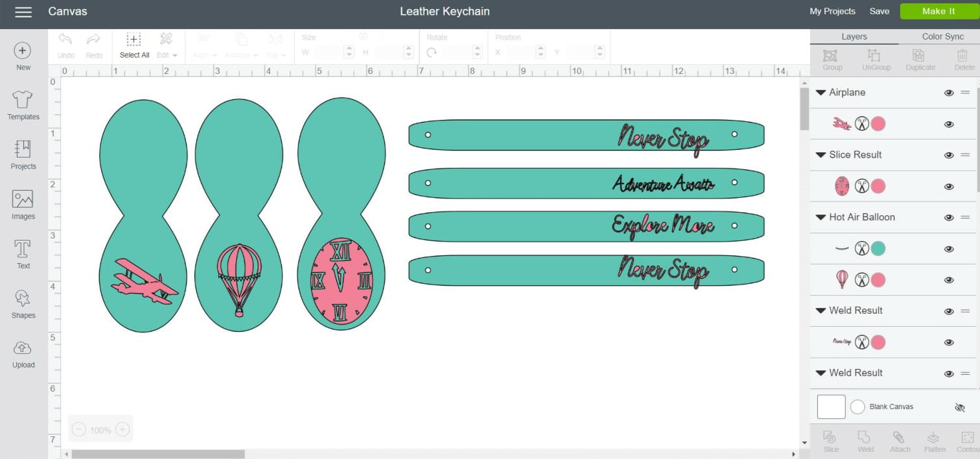
Task: Collapse the Slice Result layer group
Action: click(821, 155)
